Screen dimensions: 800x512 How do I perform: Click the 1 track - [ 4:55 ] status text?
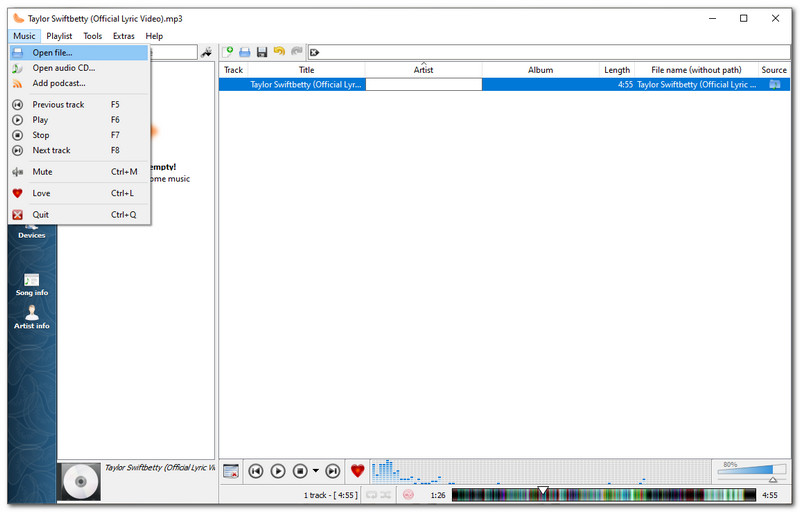pos(331,495)
